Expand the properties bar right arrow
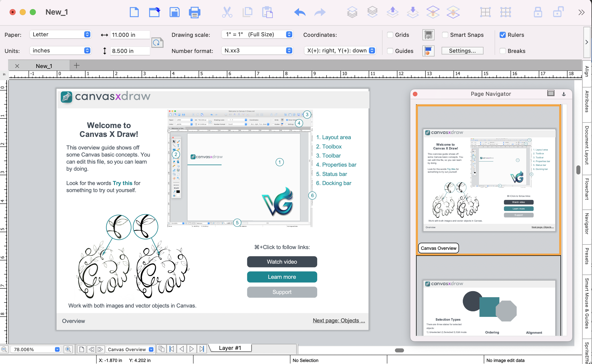Image resolution: width=592 pixels, height=364 pixels. pyautogui.click(x=587, y=42)
